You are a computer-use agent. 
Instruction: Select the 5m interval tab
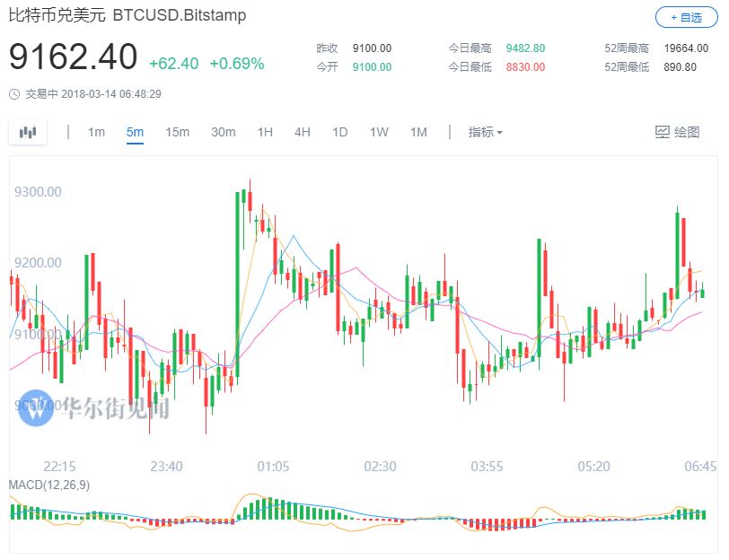click(135, 133)
